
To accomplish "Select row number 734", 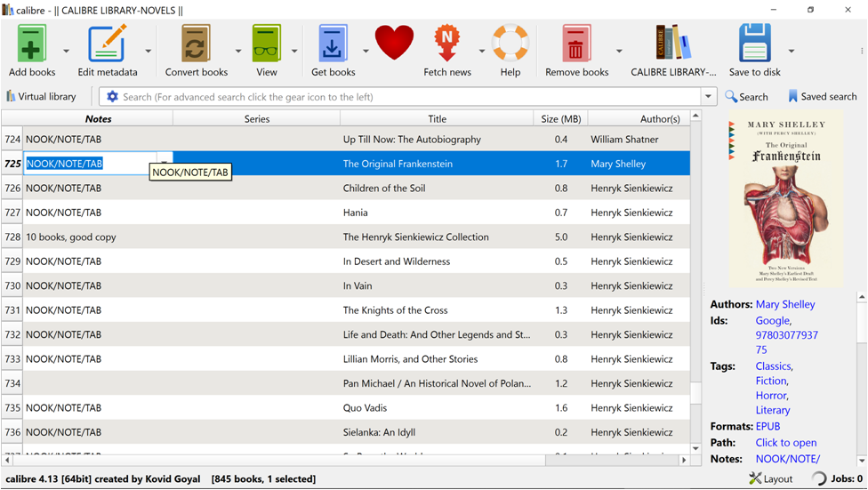I will pyautogui.click(x=12, y=383).
